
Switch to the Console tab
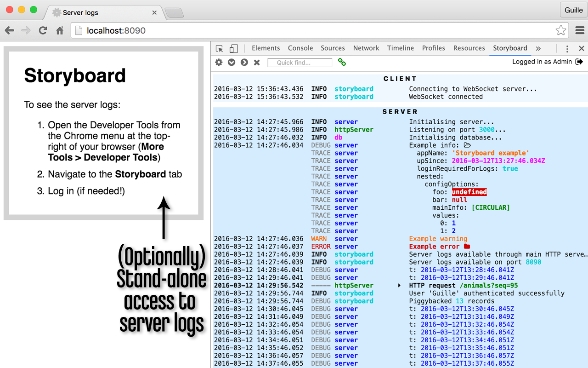pyautogui.click(x=300, y=48)
